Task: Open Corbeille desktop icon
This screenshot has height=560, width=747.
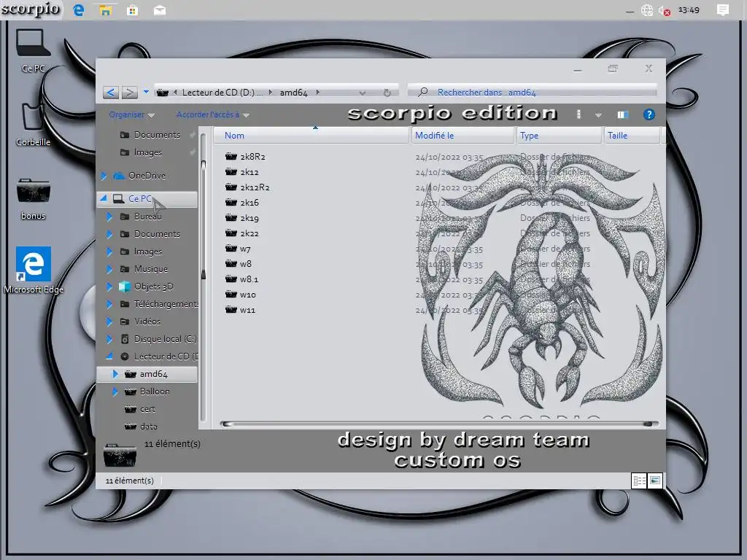Action: [x=33, y=124]
